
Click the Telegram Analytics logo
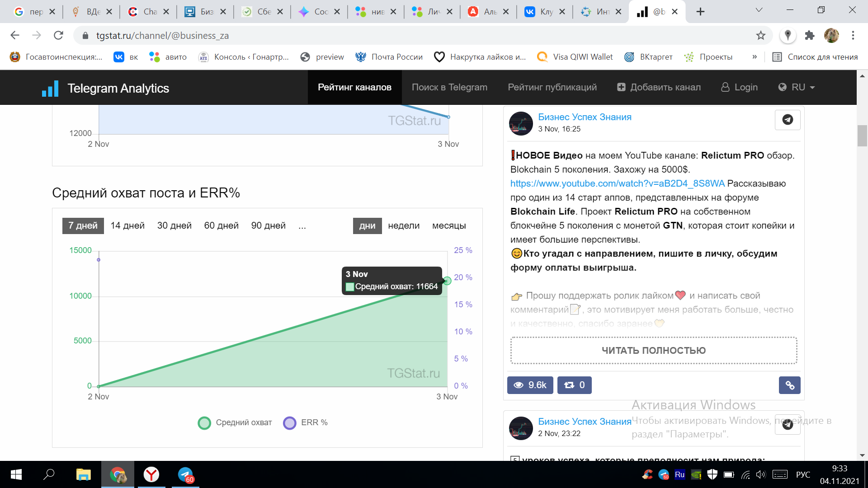(x=105, y=88)
